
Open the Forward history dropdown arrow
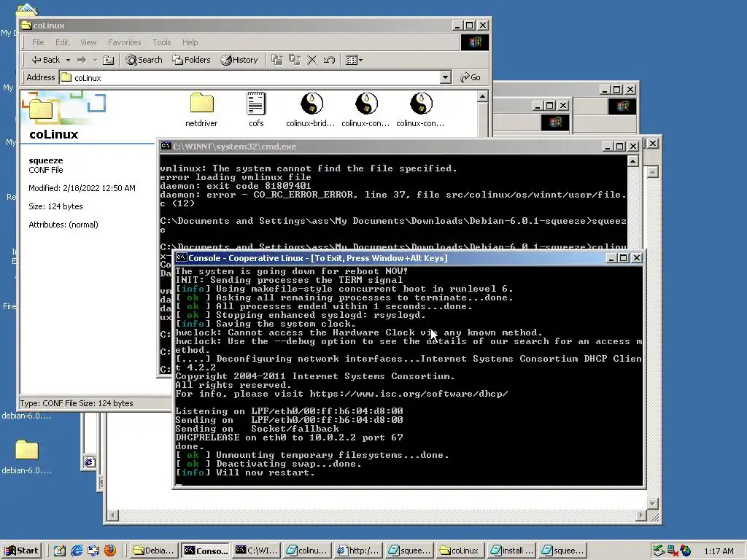(95, 60)
